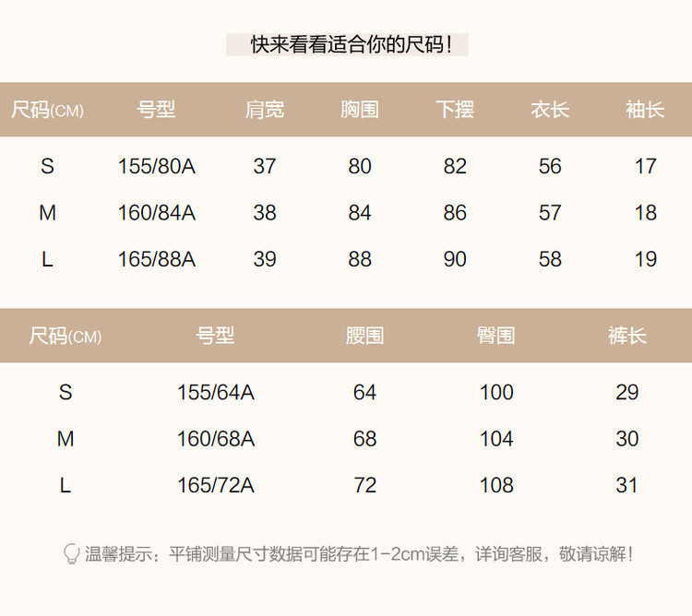
Task: Select the 165/88A size cell
Action: pyautogui.click(x=157, y=260)
